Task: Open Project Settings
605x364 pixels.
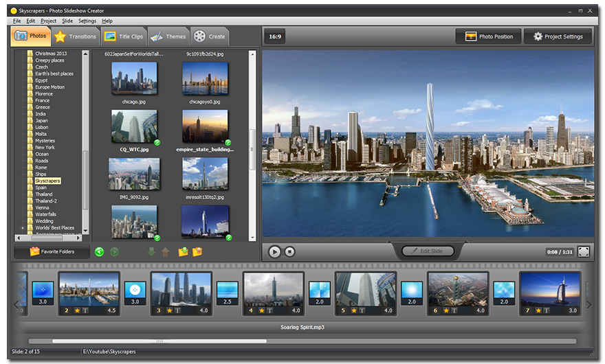Action: click(558, 36)
